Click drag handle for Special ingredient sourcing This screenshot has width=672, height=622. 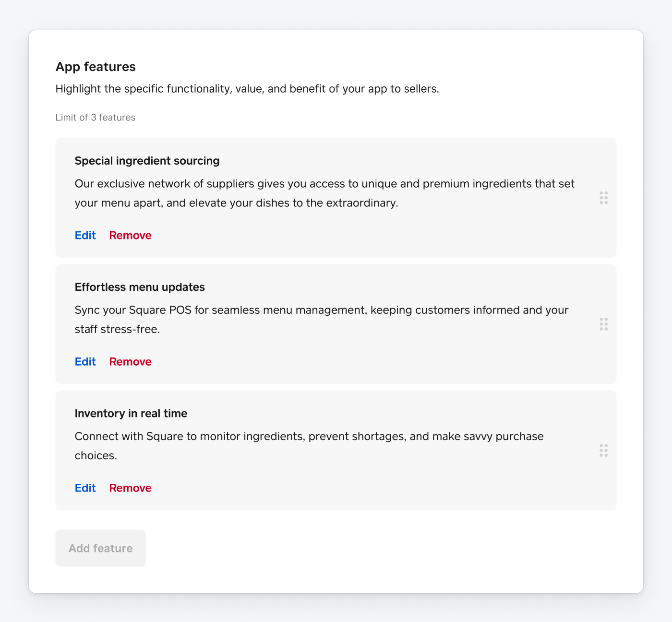(603, 198)
